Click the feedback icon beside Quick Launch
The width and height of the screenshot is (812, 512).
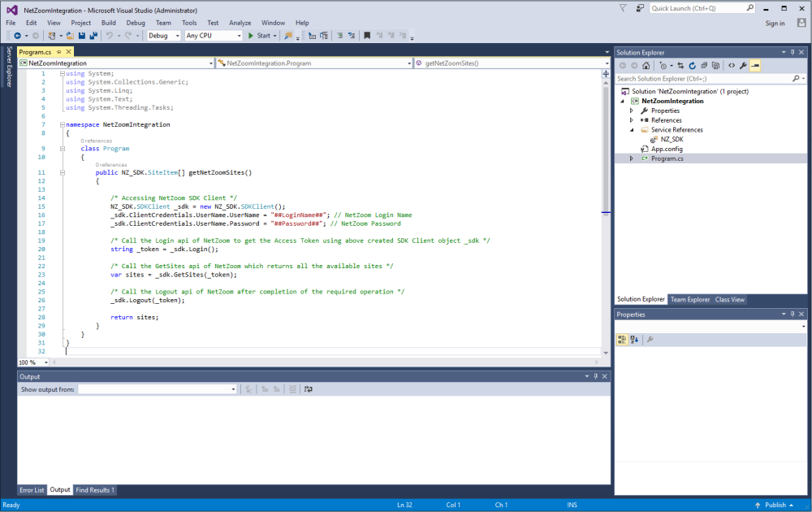click(x=640, y=8)
